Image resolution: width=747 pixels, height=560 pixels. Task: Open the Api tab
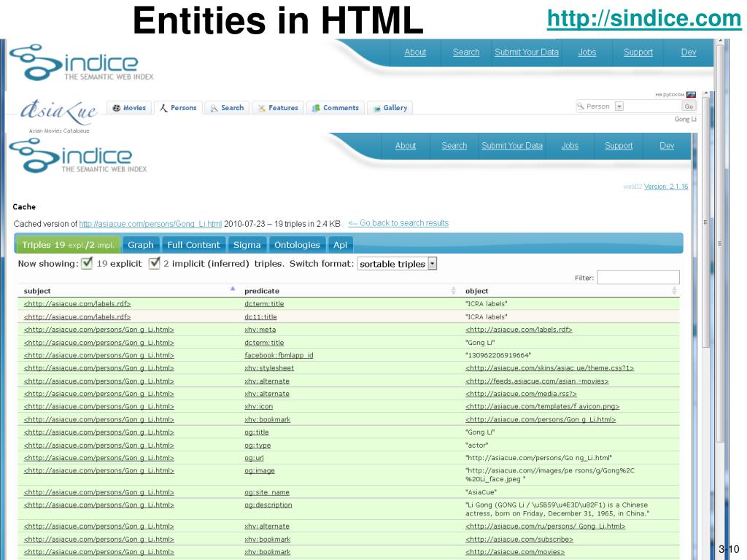point(340,245)
